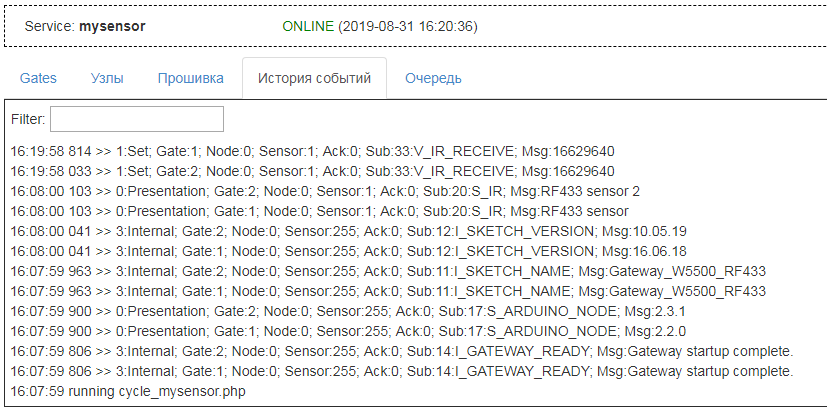Select the 16:19:58 814 Set Gate:1 log entry

coord(312,151)
